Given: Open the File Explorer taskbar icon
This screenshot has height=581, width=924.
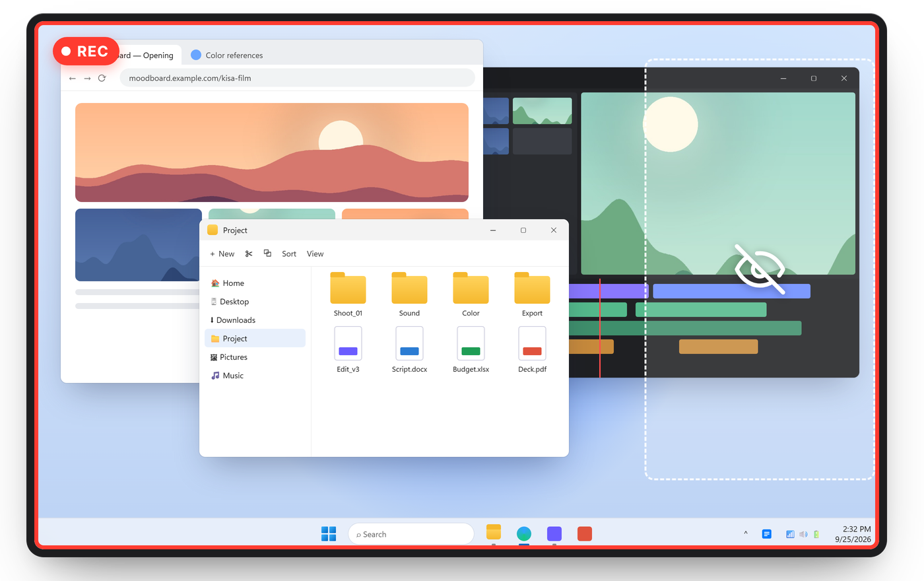Looking at the screenshot, I should tap(494, 532).
